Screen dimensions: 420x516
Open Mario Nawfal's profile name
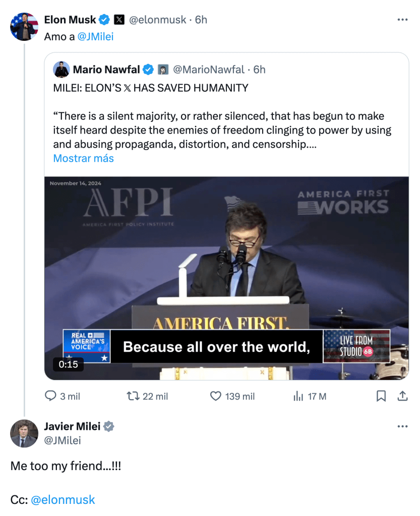tap(106, 69)
